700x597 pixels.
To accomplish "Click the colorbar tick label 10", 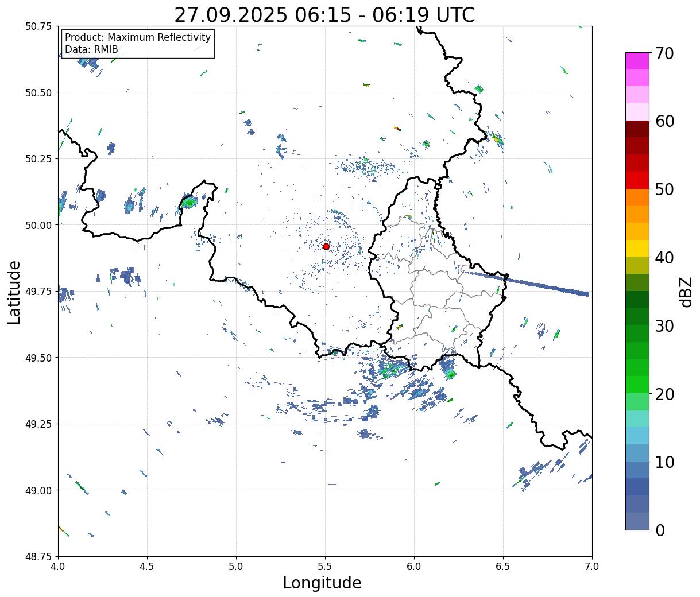I will [x=664, y=462].
